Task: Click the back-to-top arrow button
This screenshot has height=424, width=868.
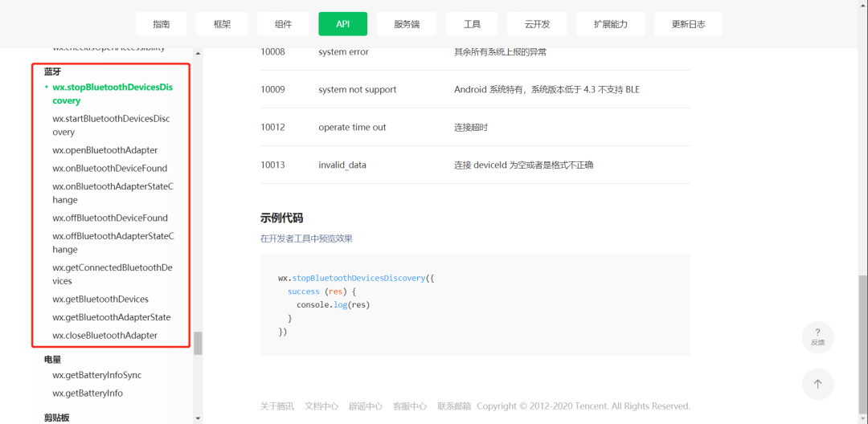Action: 817,384
